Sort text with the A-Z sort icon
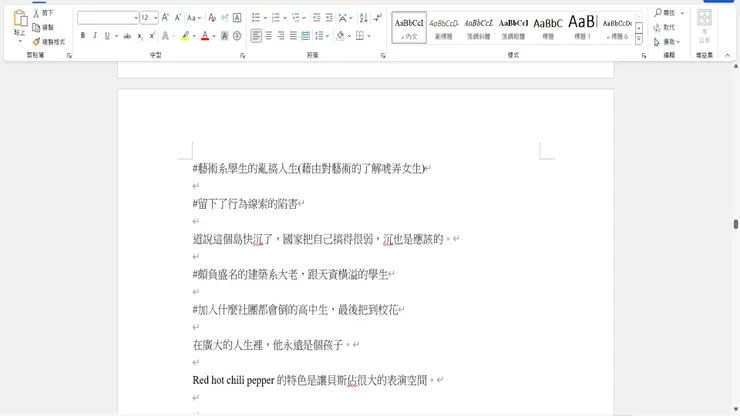The height and width of the screenshot is (416, 740). click(x=363, y=17)
